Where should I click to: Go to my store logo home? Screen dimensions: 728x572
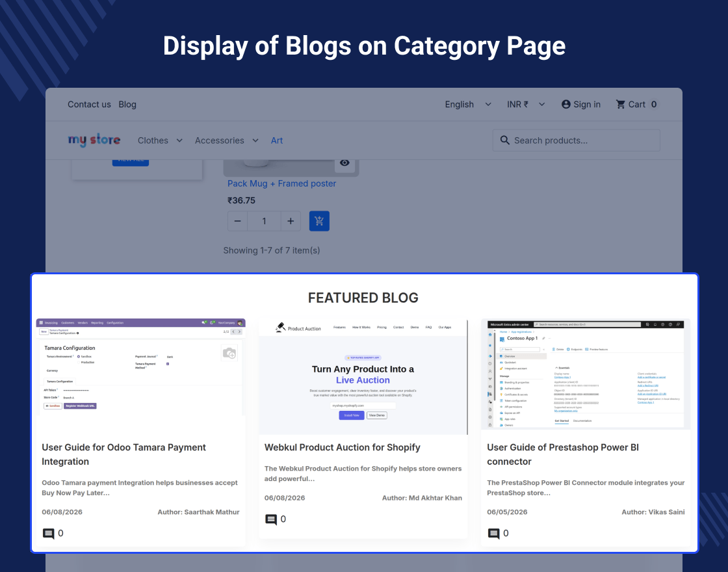coord(94,140)
